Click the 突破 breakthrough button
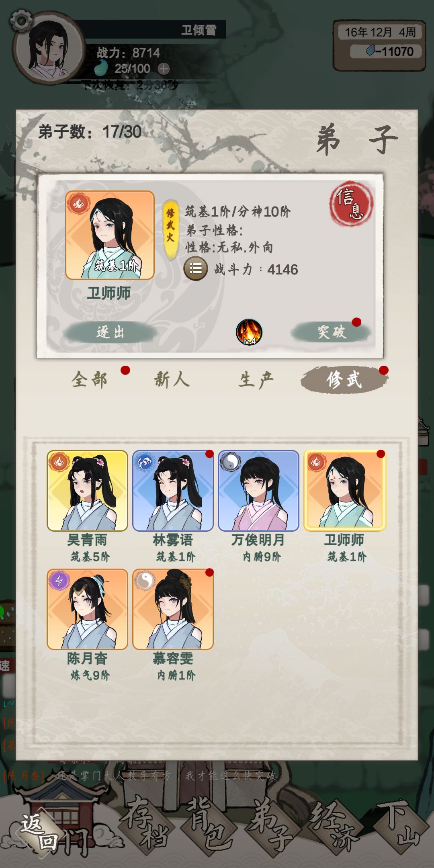The height and width of the screenshot is (868, 434). click(331, 332)
